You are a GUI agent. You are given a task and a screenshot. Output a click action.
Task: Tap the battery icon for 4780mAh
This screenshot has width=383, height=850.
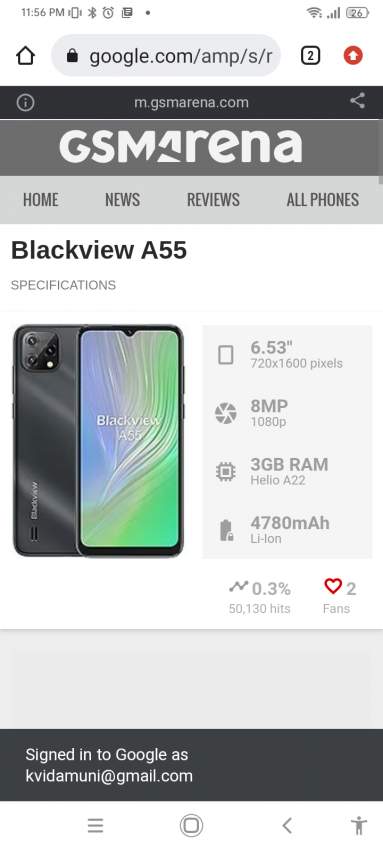click(x=226, y=530)
